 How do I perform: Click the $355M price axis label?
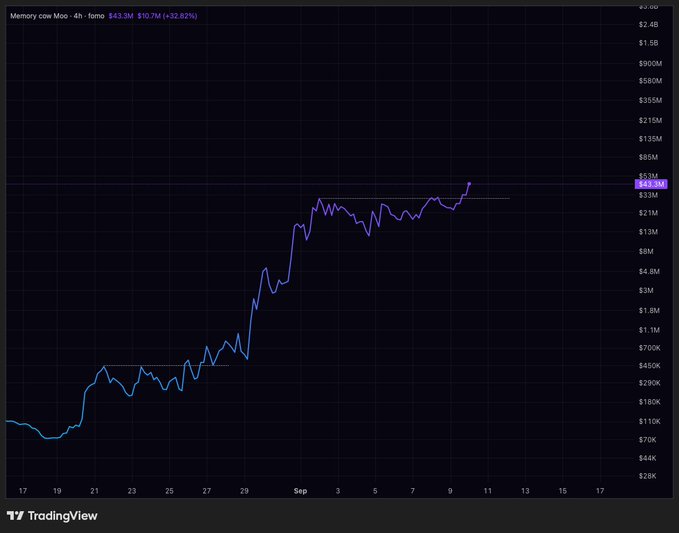point(650,100)
